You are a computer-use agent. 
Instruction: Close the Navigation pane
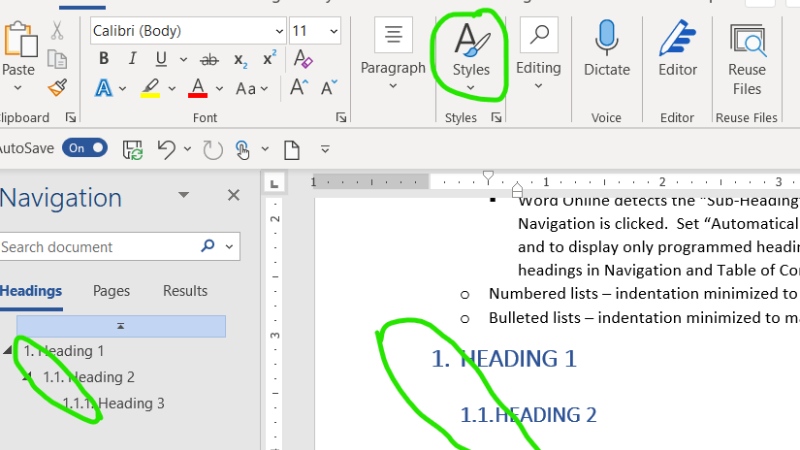234,195
